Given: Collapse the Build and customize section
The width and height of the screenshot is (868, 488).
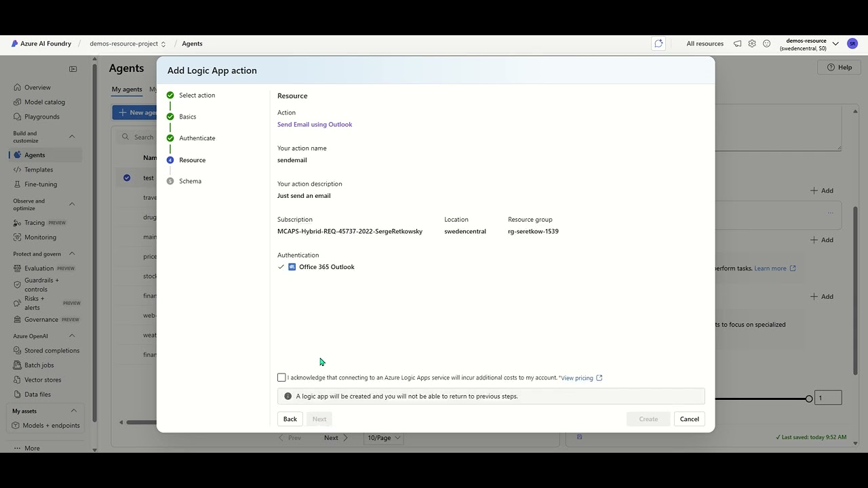Looking at the screenshot, I should tap(72, 137).
